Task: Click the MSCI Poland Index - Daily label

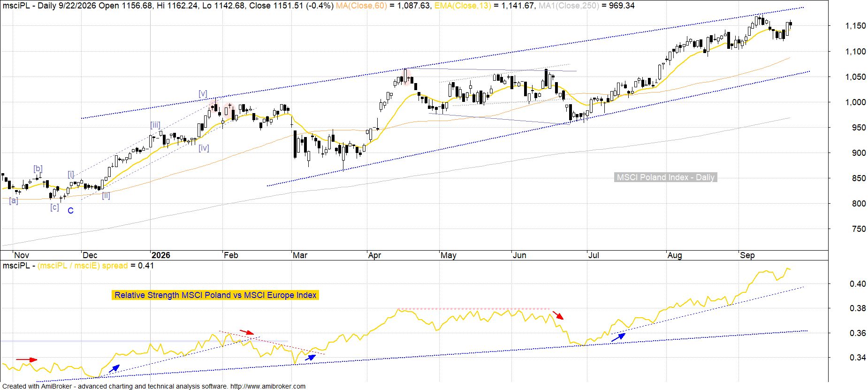Action: pyautogui.click(x=665, y=177)
